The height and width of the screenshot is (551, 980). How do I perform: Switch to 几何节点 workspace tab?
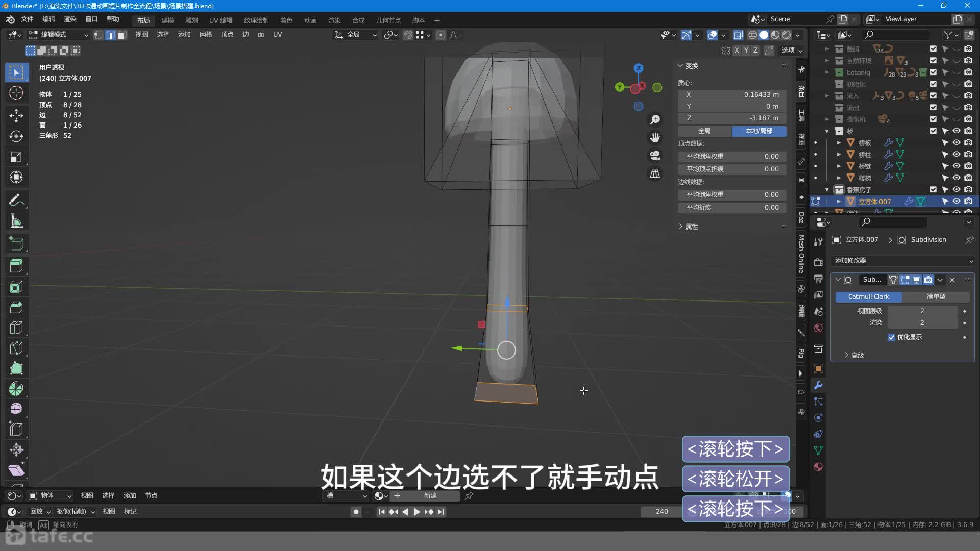coord(388,20)
